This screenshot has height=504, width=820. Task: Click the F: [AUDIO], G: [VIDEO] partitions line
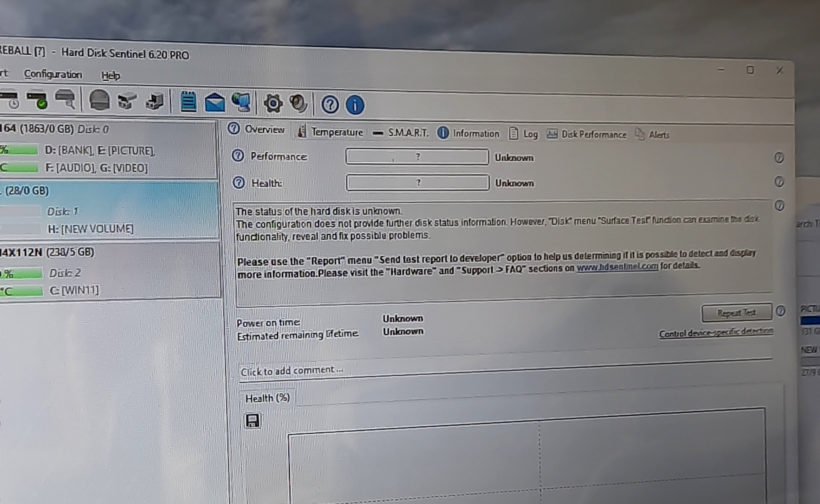coord(97,168)
